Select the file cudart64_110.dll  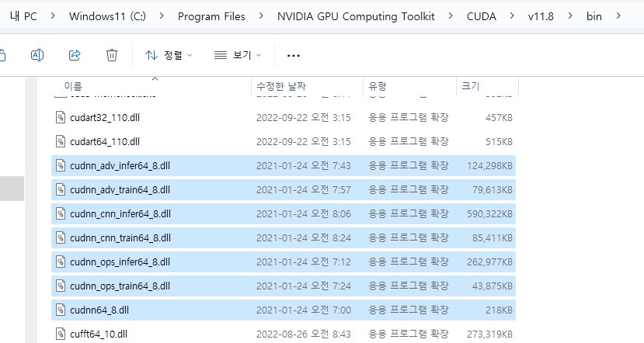coord(284,141)
